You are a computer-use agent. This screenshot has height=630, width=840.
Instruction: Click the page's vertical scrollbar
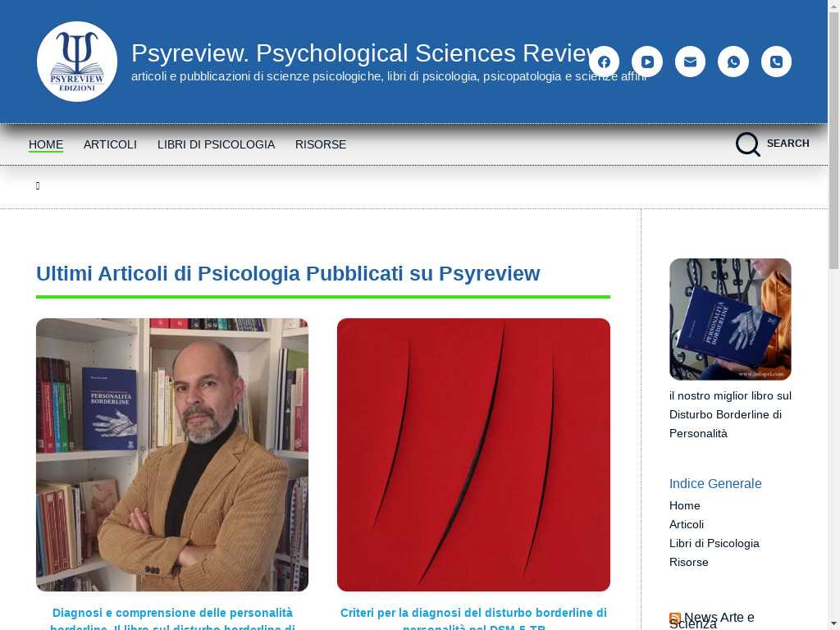tap(833, 328)
